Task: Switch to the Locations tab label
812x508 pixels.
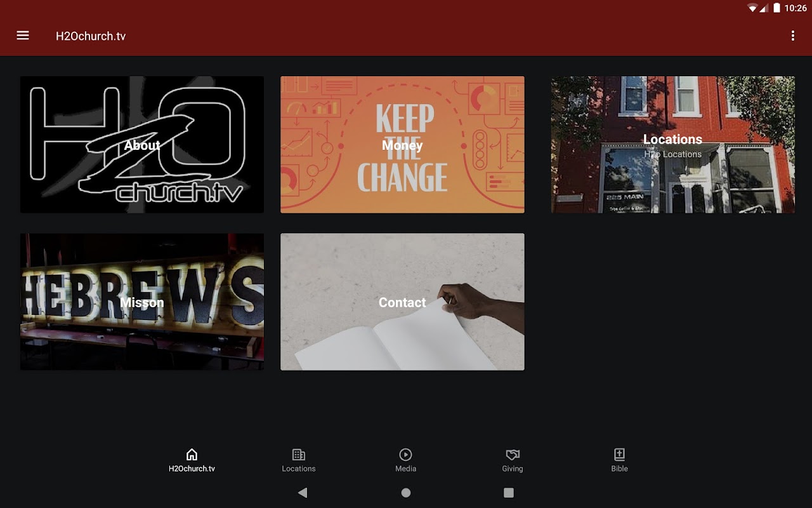Action: tap(299, 469)
